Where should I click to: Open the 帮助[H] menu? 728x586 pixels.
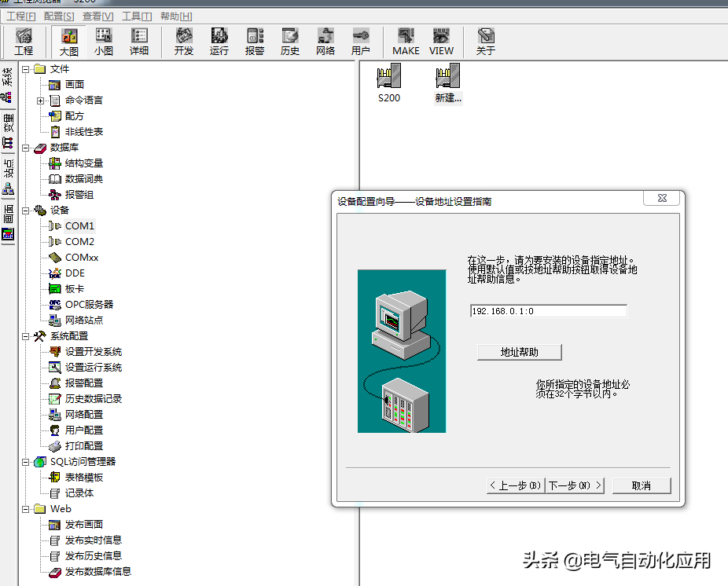pos(176,16)
